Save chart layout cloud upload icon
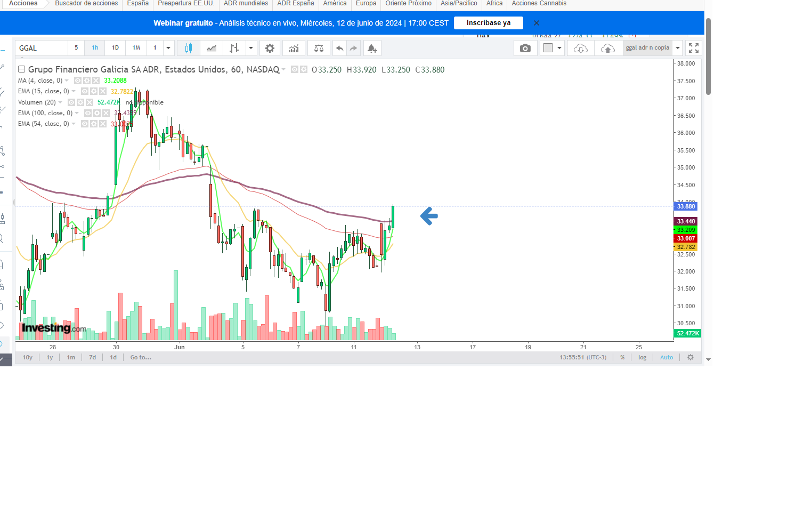812x514 pixels. (608, 48)
